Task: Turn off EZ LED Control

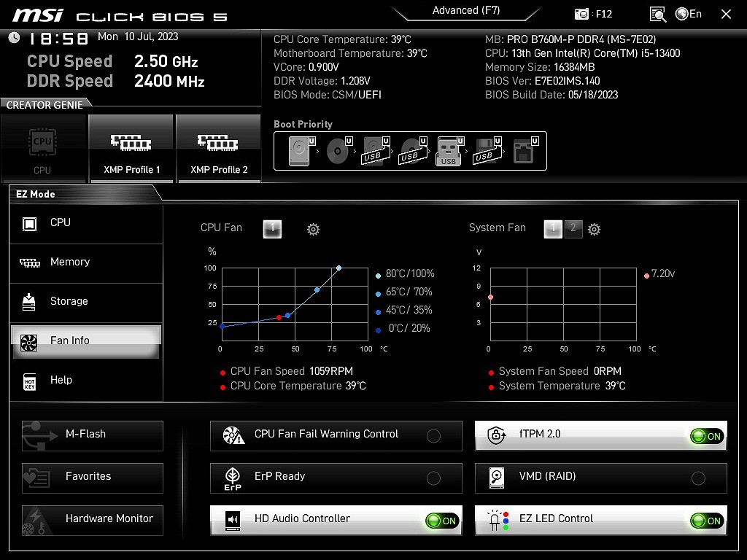Action: click(x=707, y=521)
